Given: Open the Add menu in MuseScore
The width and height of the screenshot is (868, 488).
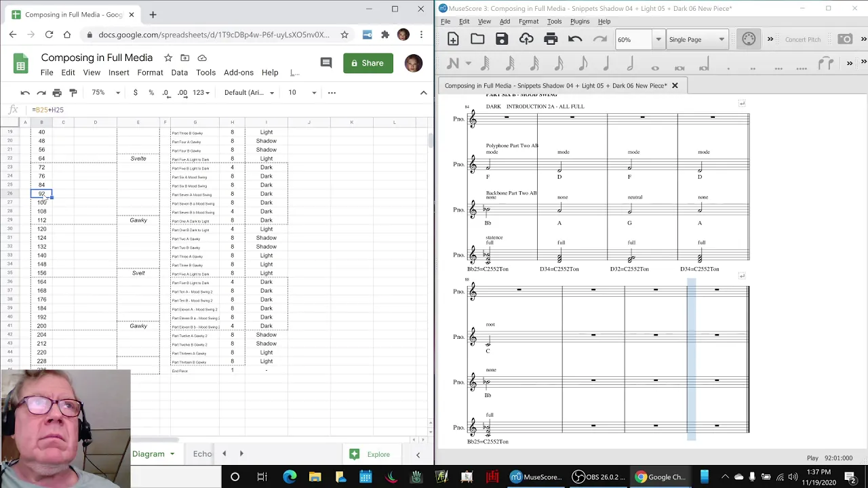Looking at the screenshot, I should (505, 21).
